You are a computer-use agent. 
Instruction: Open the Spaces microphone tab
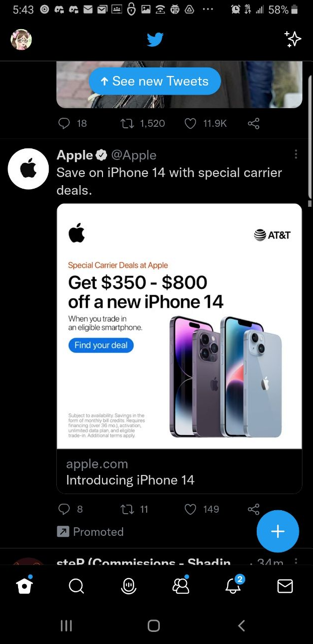(129, 586)
